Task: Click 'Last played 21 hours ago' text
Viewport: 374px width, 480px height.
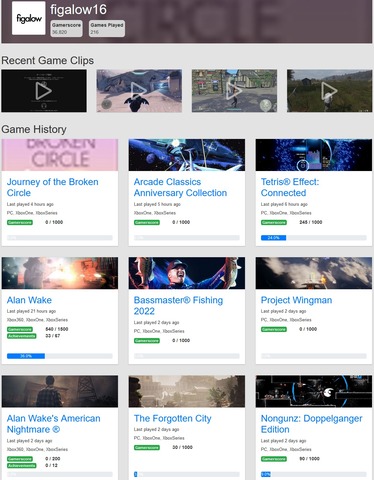Action: (x=31, y=311)
